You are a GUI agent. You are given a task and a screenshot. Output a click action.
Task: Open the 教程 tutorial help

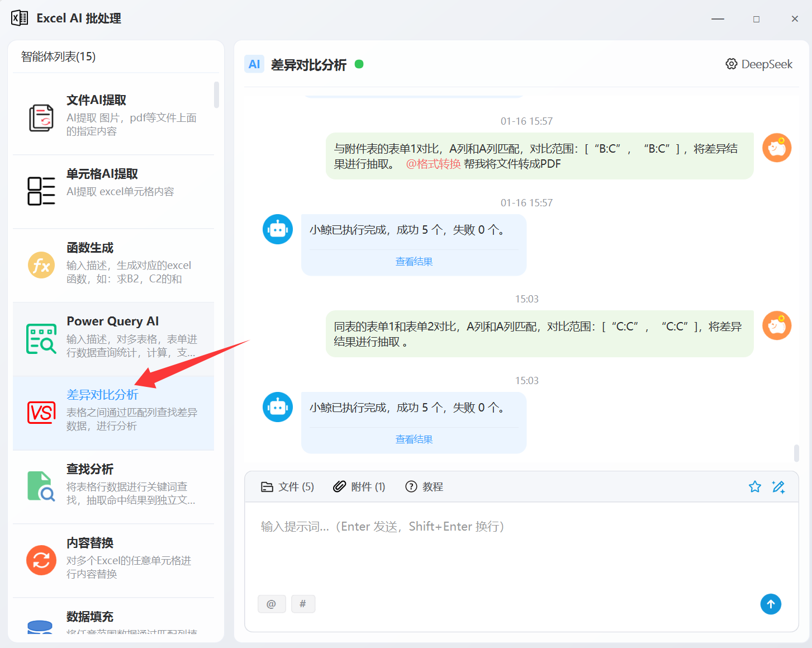tap(424, 487)
